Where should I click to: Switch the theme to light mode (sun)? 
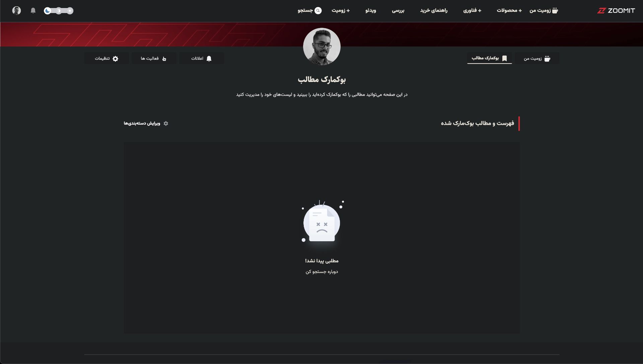pyautogui.click(x=70, y=11)
